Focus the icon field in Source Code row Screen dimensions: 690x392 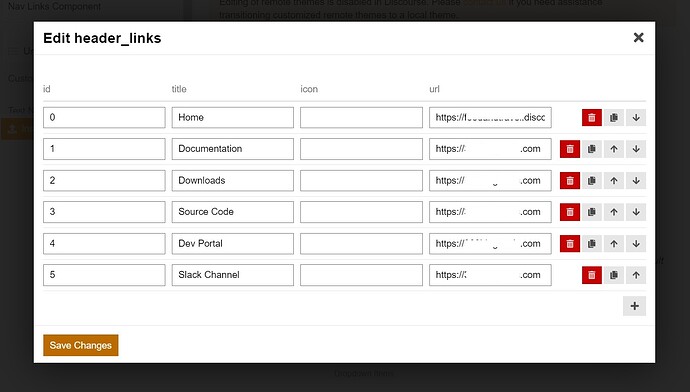pos(361,212)
